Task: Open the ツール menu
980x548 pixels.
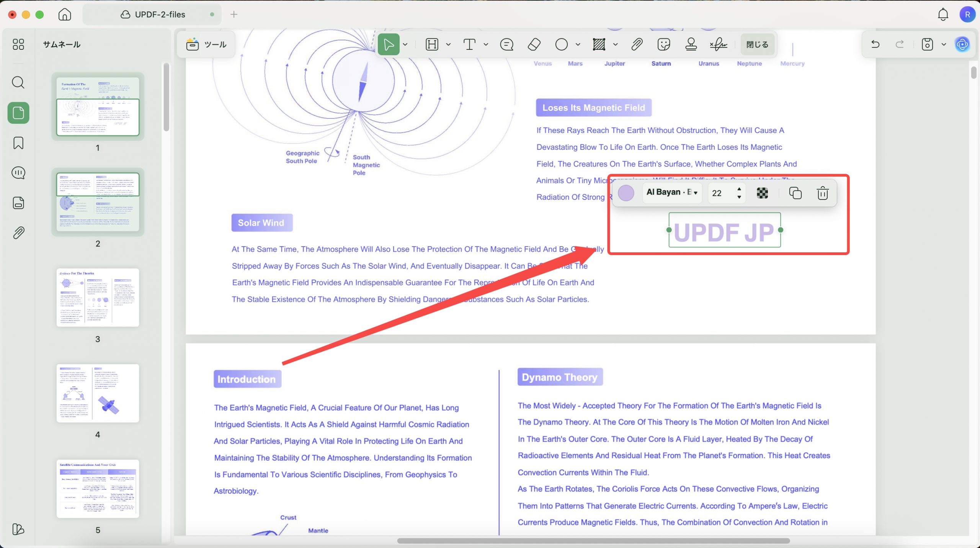Action: [x=206, y=44]
